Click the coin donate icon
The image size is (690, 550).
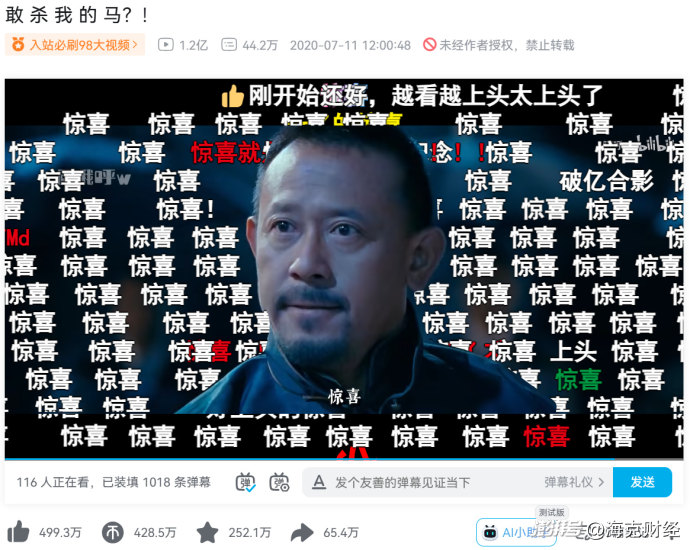tap(113, 532)
